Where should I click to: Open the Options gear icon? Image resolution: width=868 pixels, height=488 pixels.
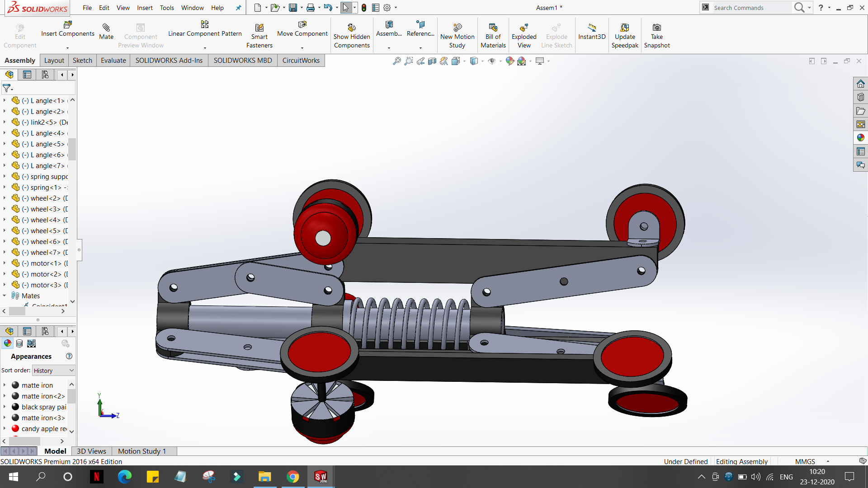click(387, 8)
